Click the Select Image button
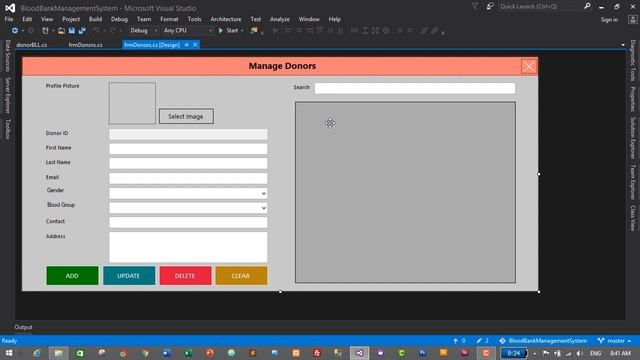The image size is (640, 360). [x=186, y=116]
